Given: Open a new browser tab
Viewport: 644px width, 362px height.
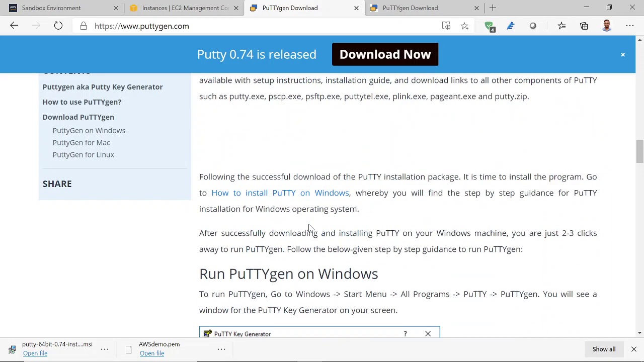Looking at the screenshot, I should [x=493, y=8].
